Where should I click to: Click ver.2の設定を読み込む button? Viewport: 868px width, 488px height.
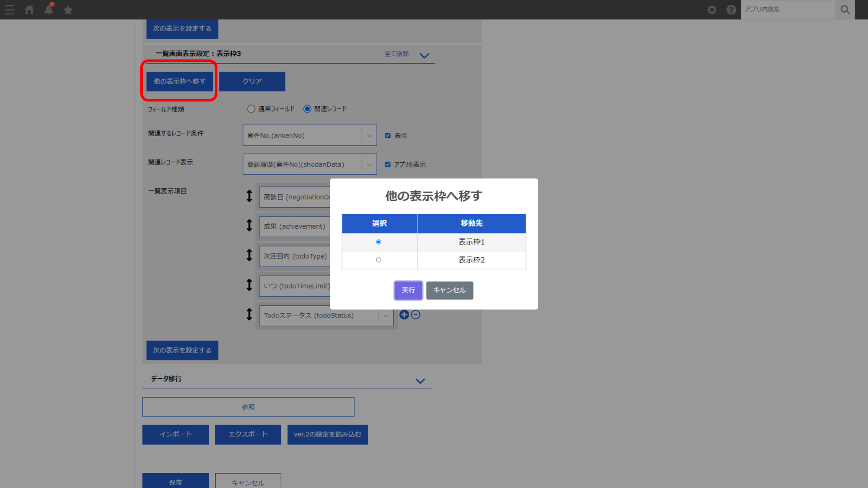[x=328, y=434]
